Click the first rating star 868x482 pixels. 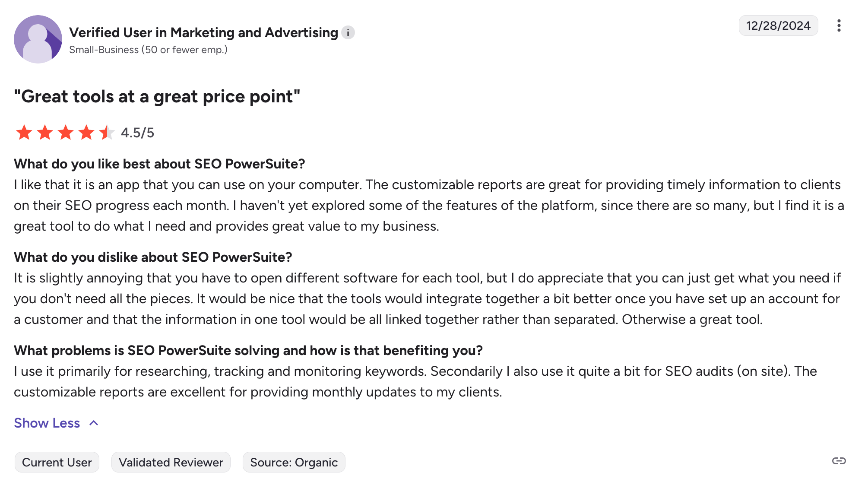tap(24, 133)
